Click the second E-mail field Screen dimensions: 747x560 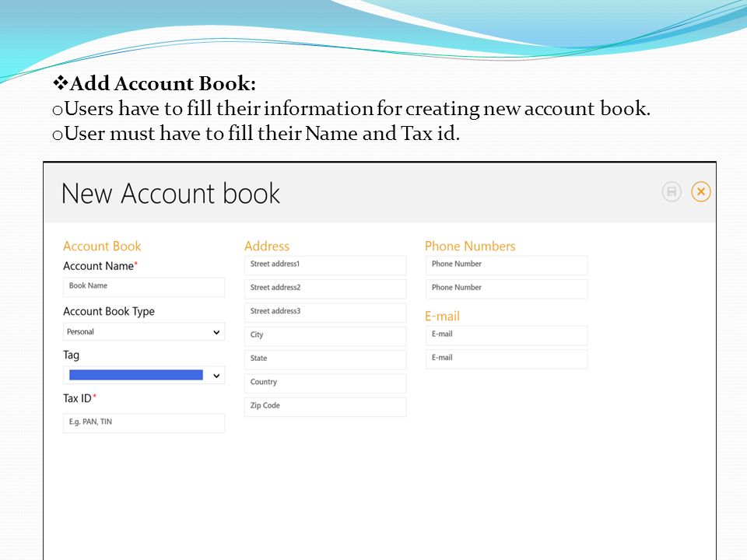[x=507, y=359]
